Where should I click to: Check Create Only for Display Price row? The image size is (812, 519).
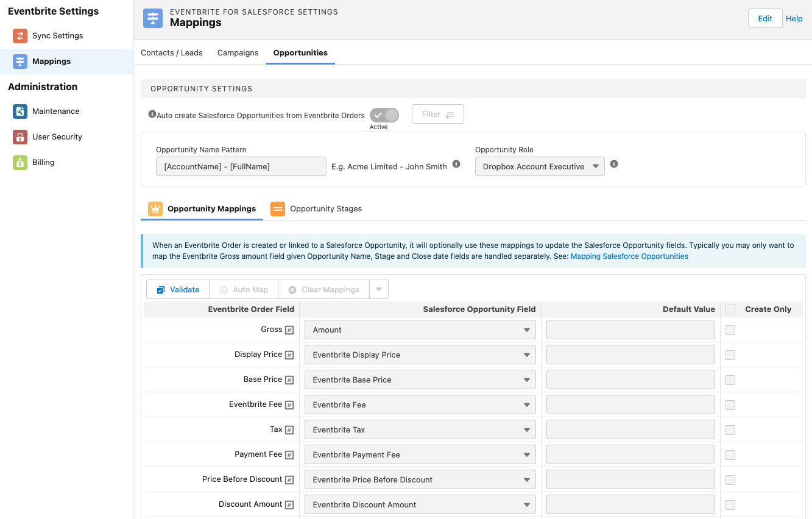[x=730, y=355]
